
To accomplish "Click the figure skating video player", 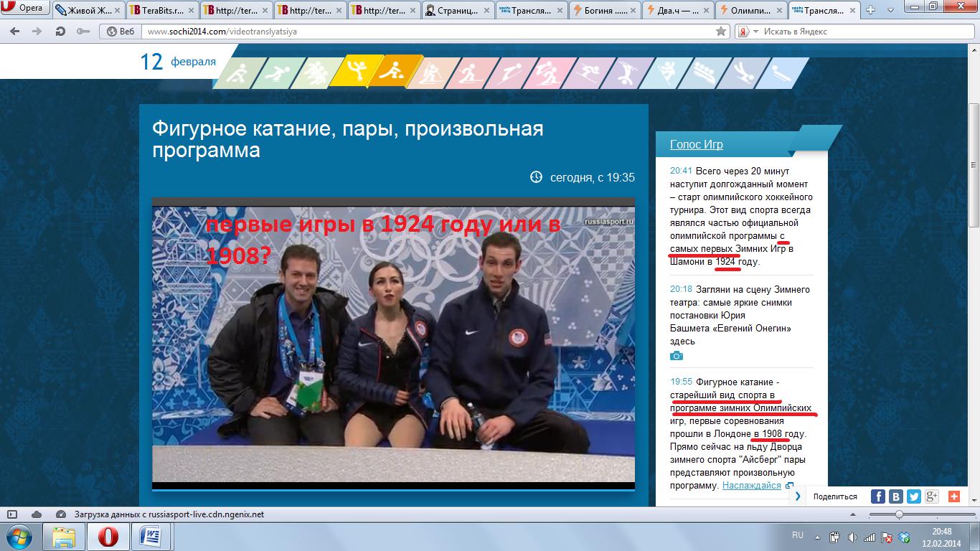I will pyautogui.click(x=393, y=343).
